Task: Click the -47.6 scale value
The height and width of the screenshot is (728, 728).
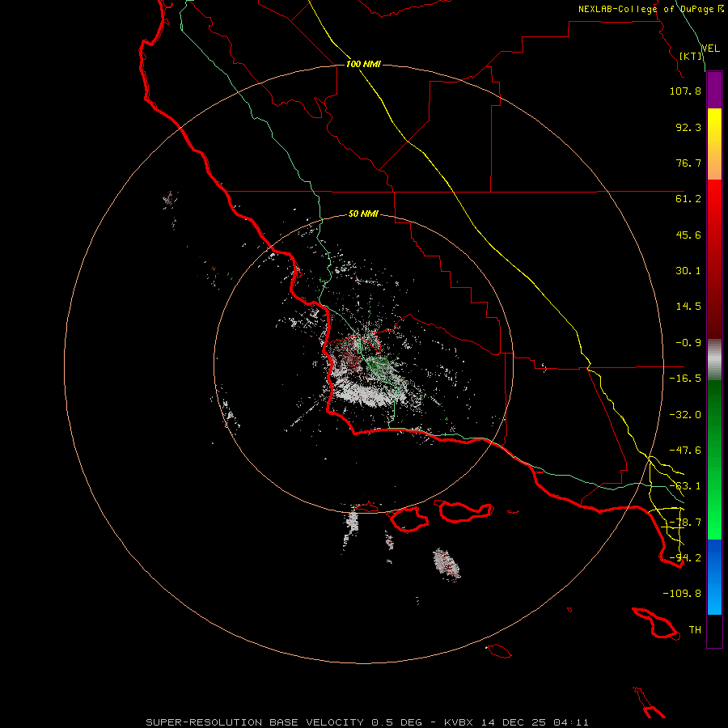Action: point(685,451)
